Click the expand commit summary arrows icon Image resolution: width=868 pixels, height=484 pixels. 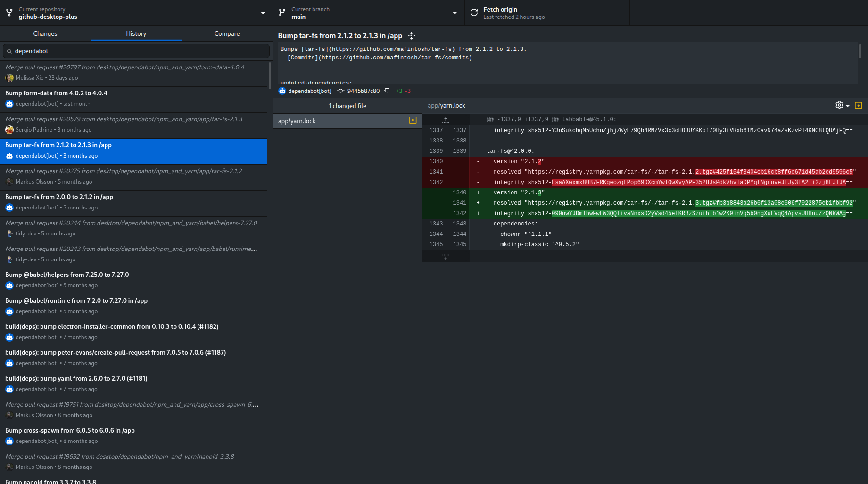pos(412,36)
